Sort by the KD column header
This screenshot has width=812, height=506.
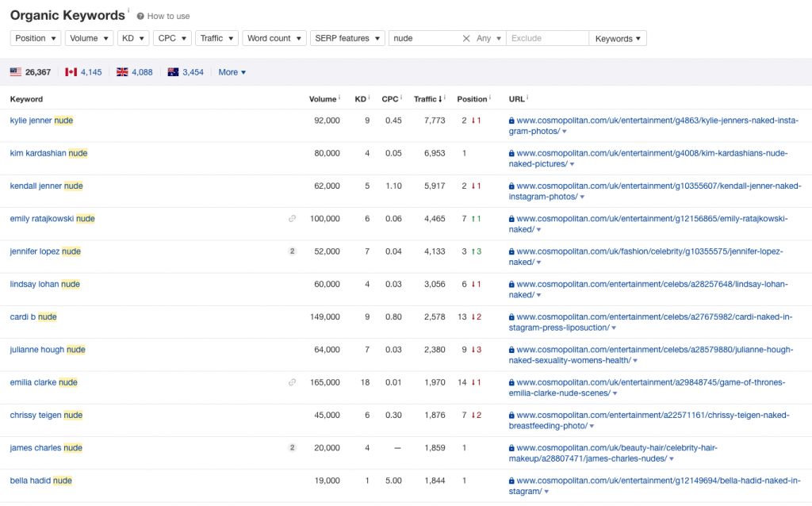pos(361,99)
